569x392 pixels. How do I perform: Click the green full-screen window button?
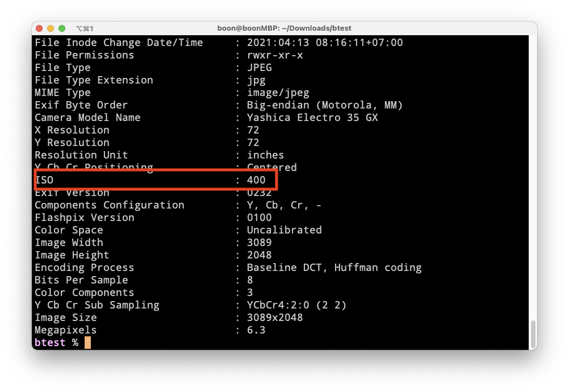coord(62,28)
